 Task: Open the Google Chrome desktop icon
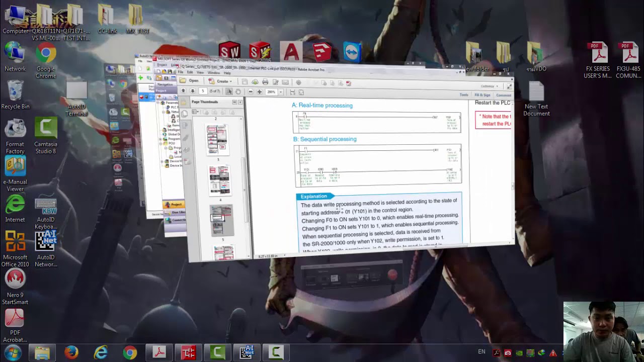coord(46,60)
